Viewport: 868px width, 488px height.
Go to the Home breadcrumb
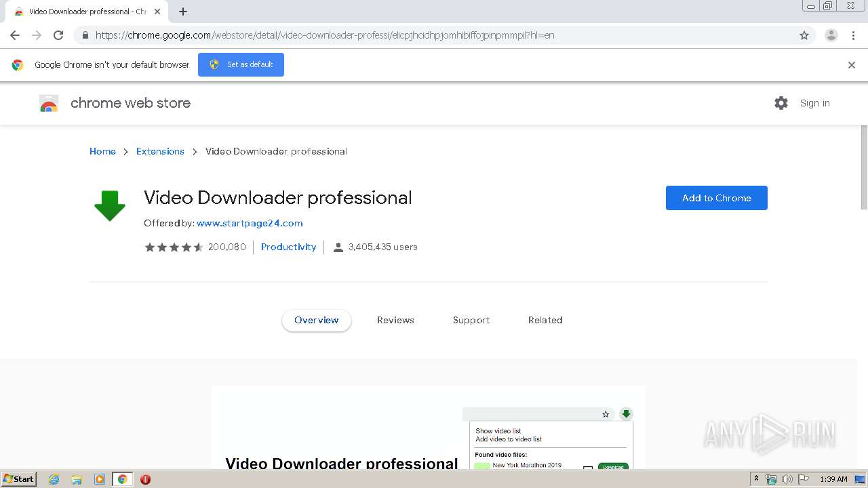[x=102, y=151]
